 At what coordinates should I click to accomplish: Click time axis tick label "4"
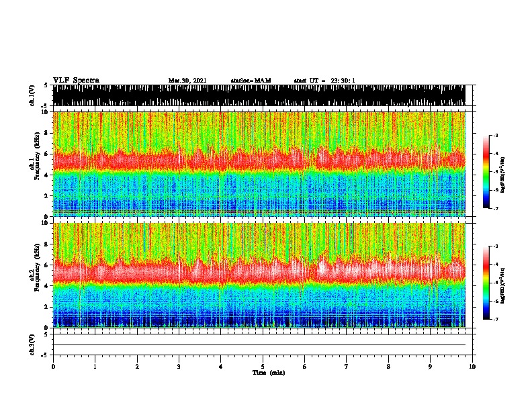click(221, 367)
